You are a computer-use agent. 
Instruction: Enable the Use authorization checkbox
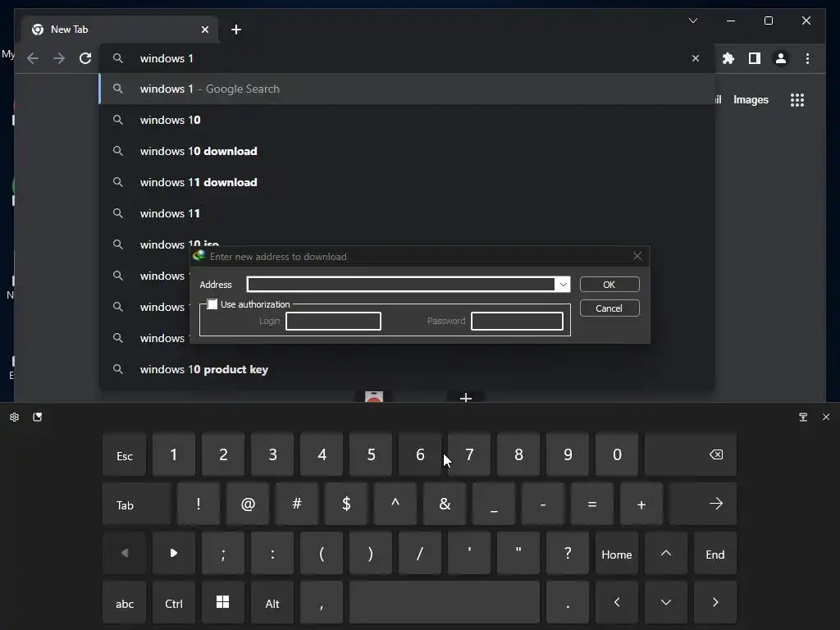click(212, 304)
